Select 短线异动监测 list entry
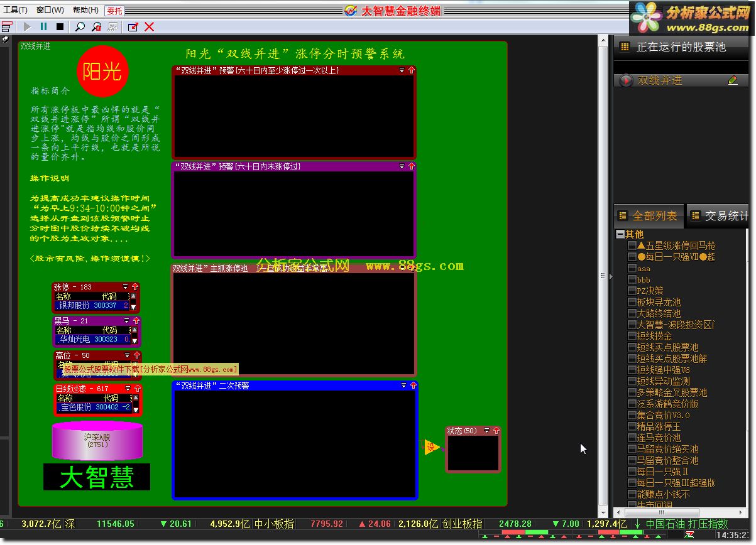The image size is (756, 545). (663, 381)
